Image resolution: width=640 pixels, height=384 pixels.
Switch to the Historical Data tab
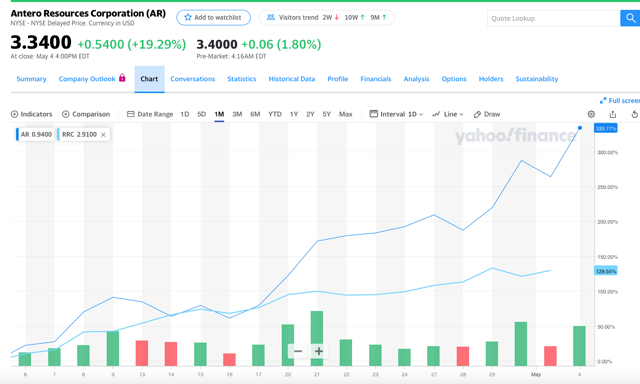pos(291,79)
